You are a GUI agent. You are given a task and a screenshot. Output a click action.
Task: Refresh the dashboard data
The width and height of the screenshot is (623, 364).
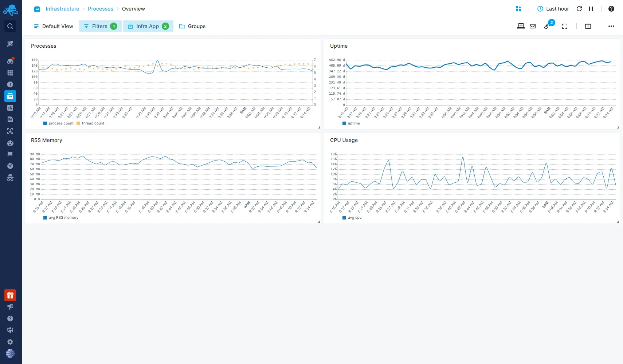point(579,9)
